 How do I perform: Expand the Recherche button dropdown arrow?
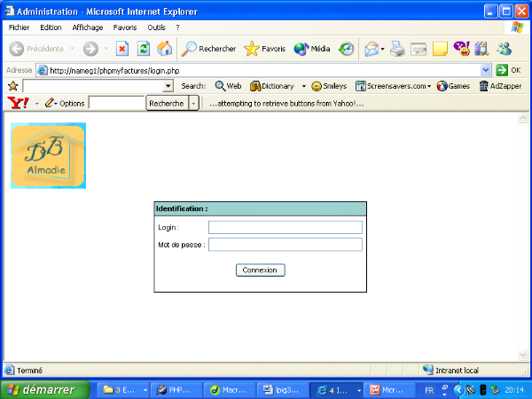pyautogui.click(x=193, y=103)
